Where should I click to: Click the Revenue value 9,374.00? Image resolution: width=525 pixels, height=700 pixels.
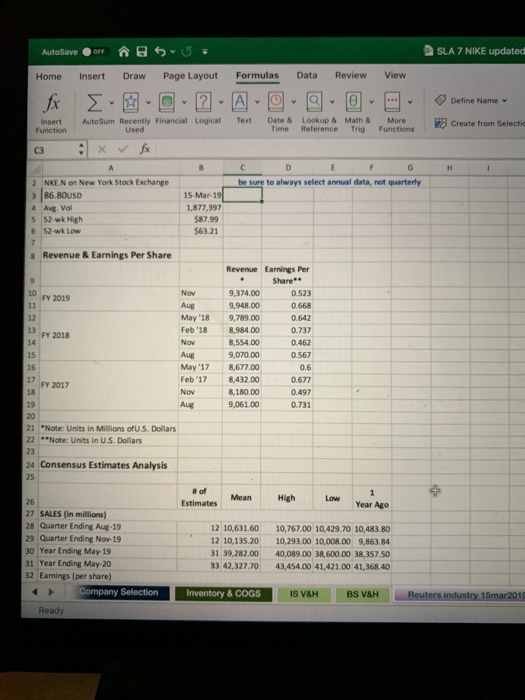pyautogui.click(x=242, y=293)
